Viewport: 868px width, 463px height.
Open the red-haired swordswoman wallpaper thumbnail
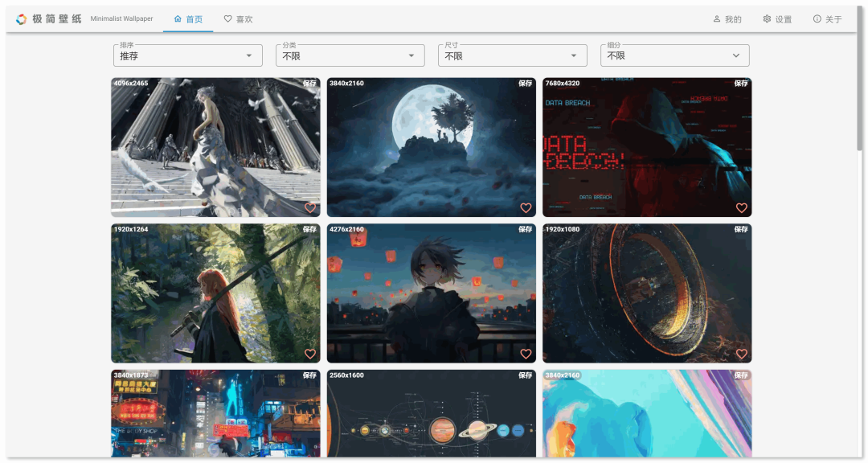(x=215, y=293)
